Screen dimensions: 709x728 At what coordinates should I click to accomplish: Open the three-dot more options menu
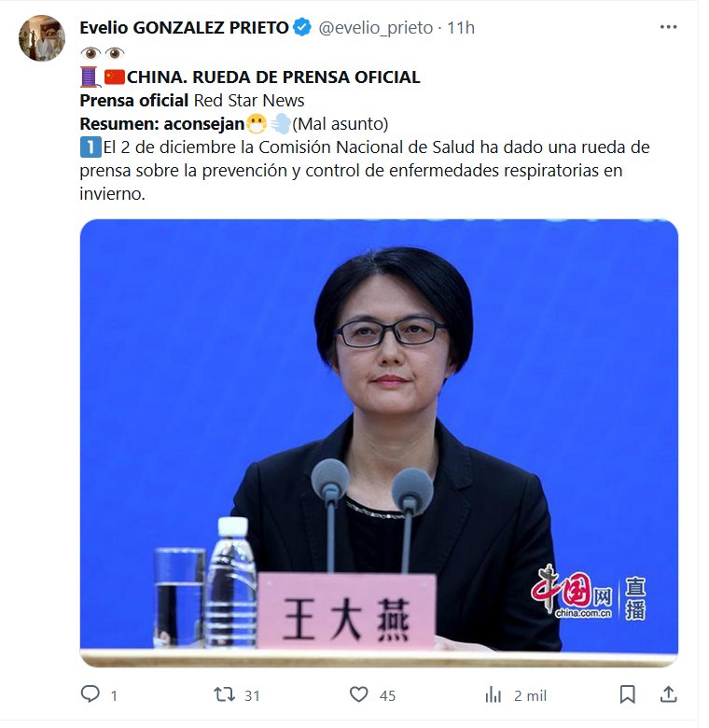pyautogui.click(x=668, y=27)
